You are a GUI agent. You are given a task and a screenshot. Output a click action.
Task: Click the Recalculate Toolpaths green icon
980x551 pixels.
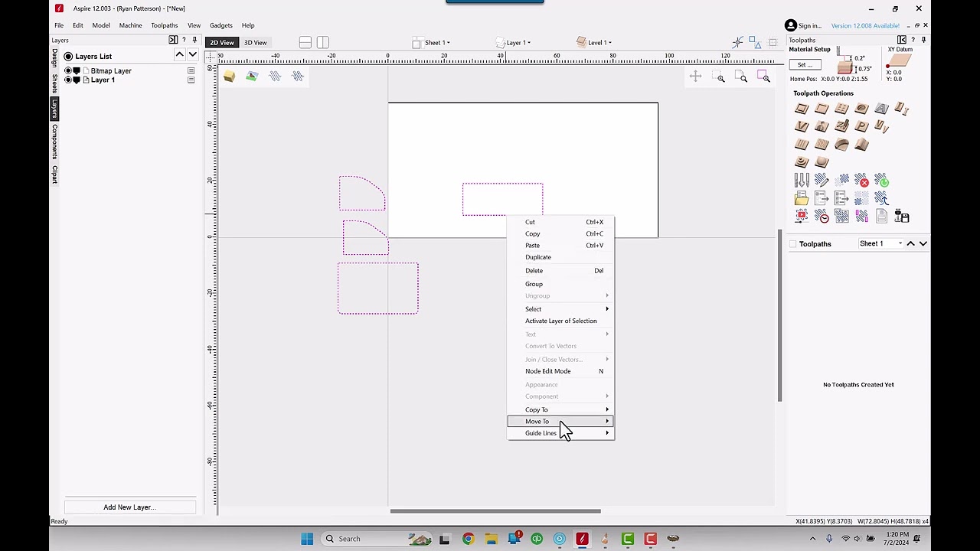coord(881,181)
